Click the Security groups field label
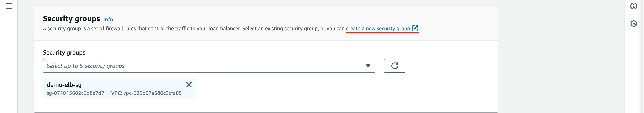The height and width of the screenshot is (113, 644). pos(64,53)
